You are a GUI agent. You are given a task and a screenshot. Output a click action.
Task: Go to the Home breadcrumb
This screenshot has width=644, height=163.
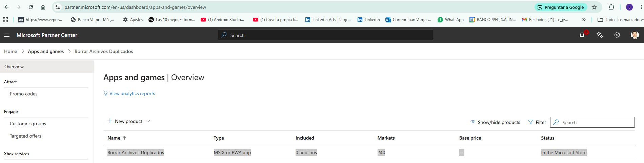[11, 51]
